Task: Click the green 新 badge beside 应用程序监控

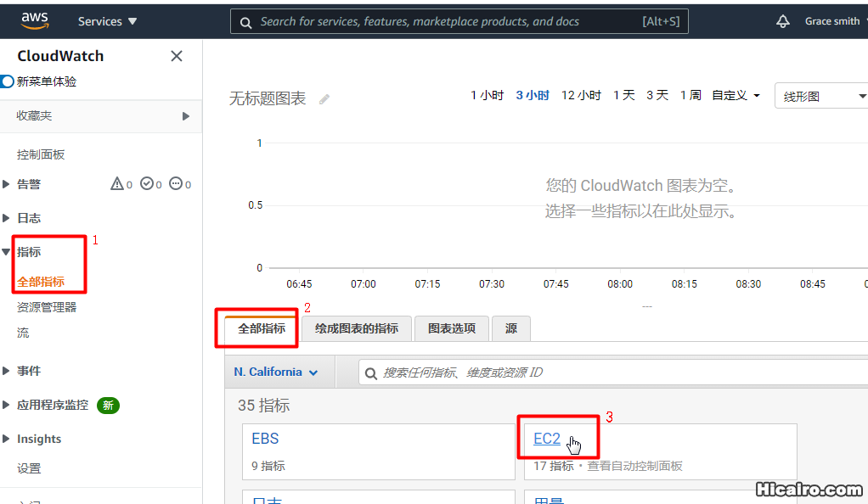Action: 108,405
